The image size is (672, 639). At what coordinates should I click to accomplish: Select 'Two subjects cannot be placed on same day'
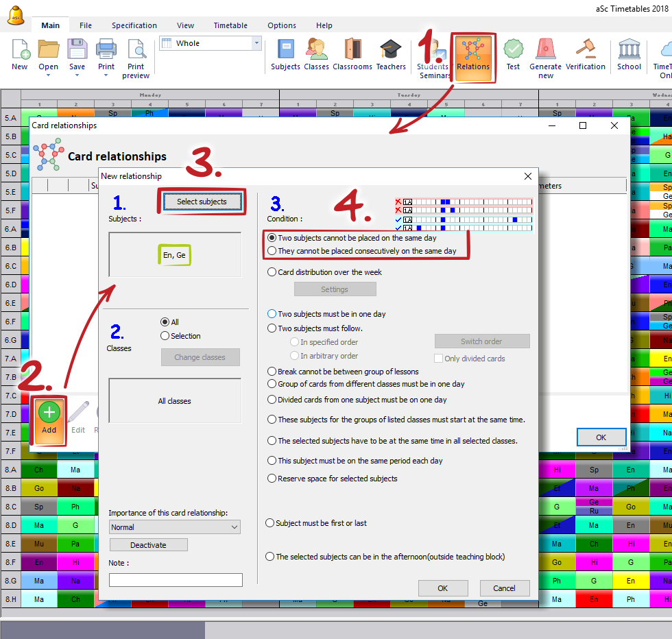point(272,238)
